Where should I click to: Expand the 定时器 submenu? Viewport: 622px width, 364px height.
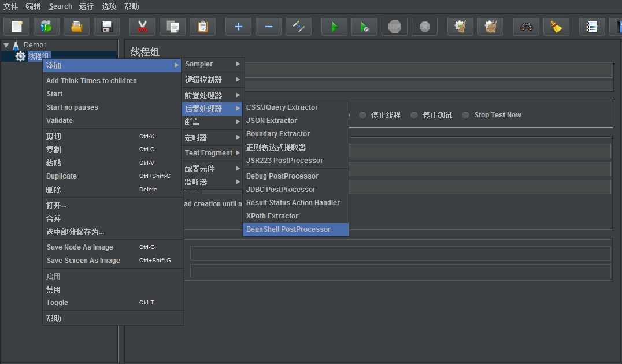213,138
